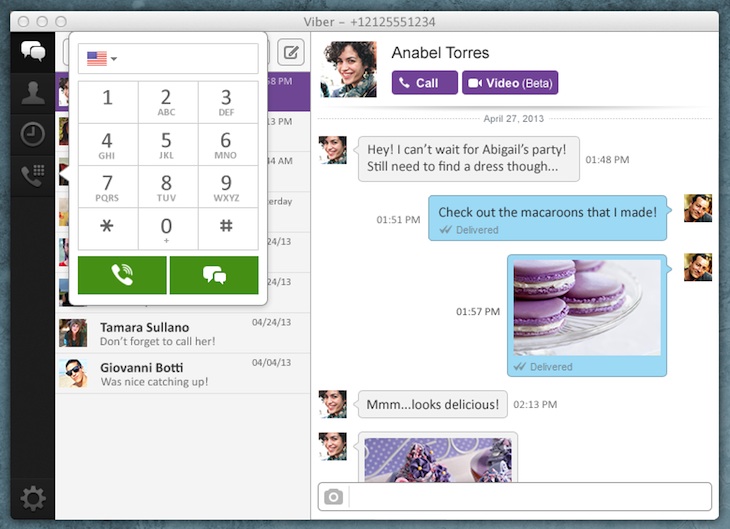The width and height of the screenshot is (730, 529).
Task: Click the green message button in dialpad
Action: 214,275
